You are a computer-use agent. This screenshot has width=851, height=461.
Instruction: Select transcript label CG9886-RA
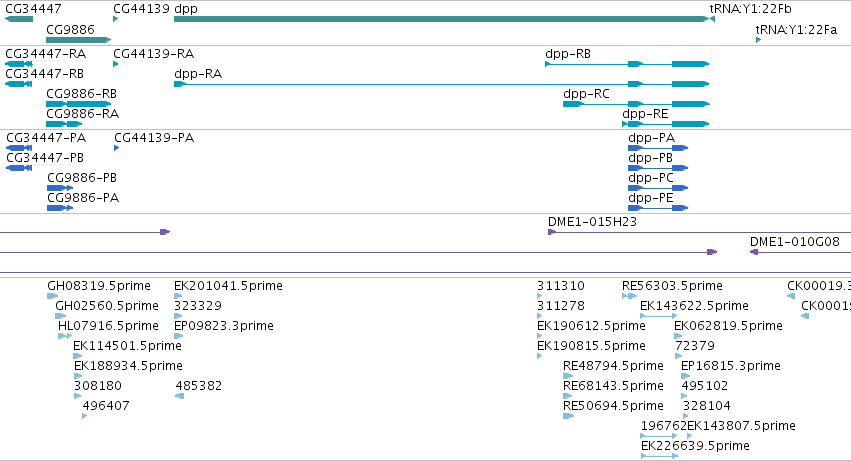pos(82,114)
